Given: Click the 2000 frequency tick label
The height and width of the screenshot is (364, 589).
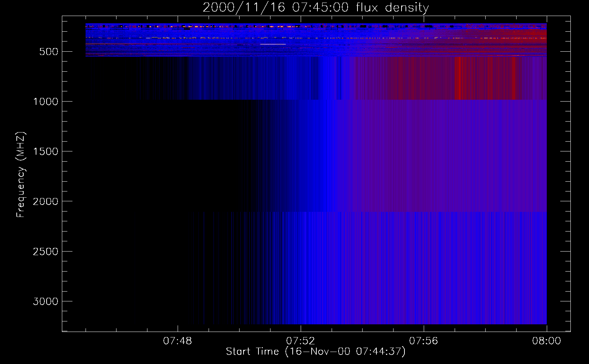Looking at the screenshot, I should pyautogui.click(x=46, y=201).
